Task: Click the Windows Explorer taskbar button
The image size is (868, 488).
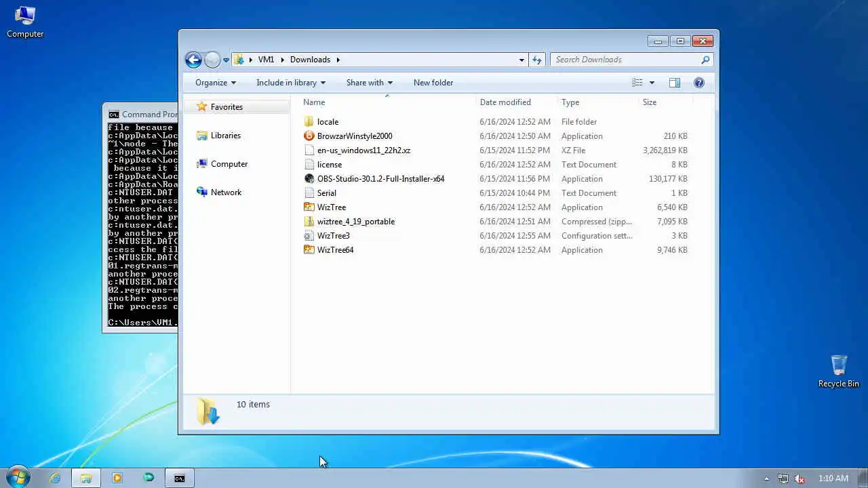Action: pos(86,478)
